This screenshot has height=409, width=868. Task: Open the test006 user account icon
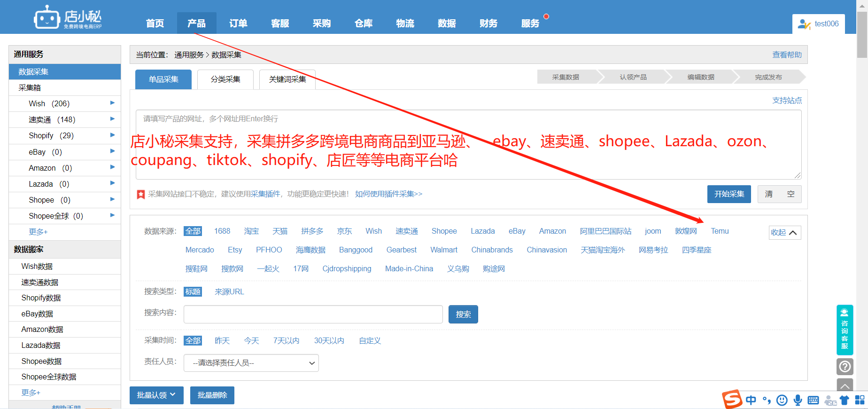coord(804,24)
